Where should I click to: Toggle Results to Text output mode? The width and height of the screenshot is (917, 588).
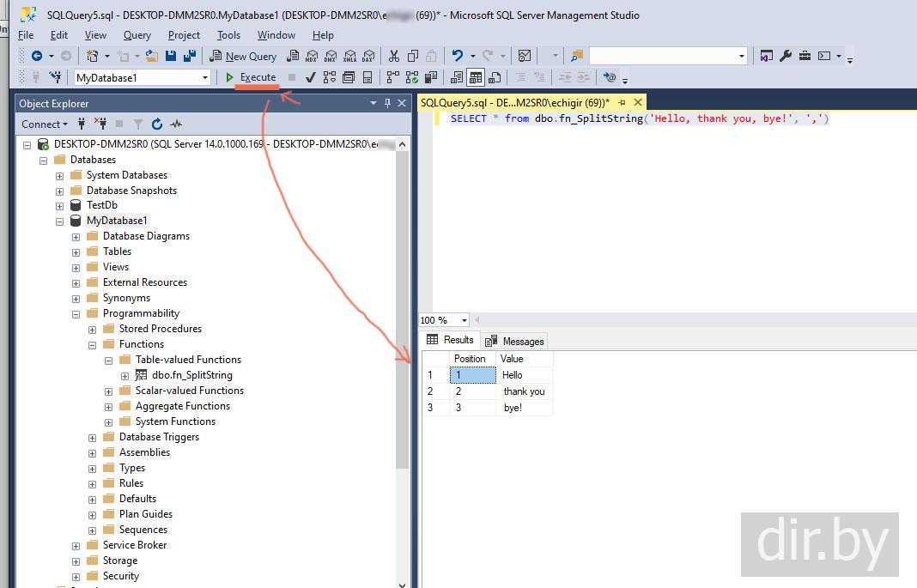coord(457,77)
